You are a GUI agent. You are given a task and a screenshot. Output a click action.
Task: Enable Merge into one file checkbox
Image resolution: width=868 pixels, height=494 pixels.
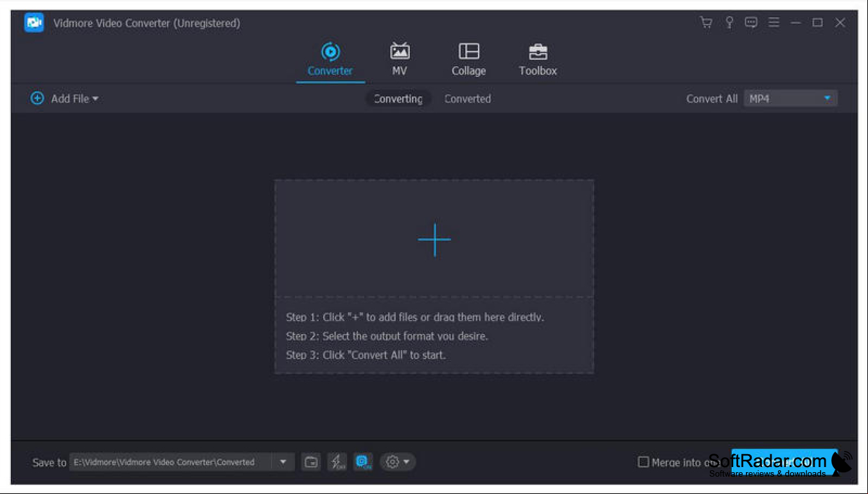[643, 462]
